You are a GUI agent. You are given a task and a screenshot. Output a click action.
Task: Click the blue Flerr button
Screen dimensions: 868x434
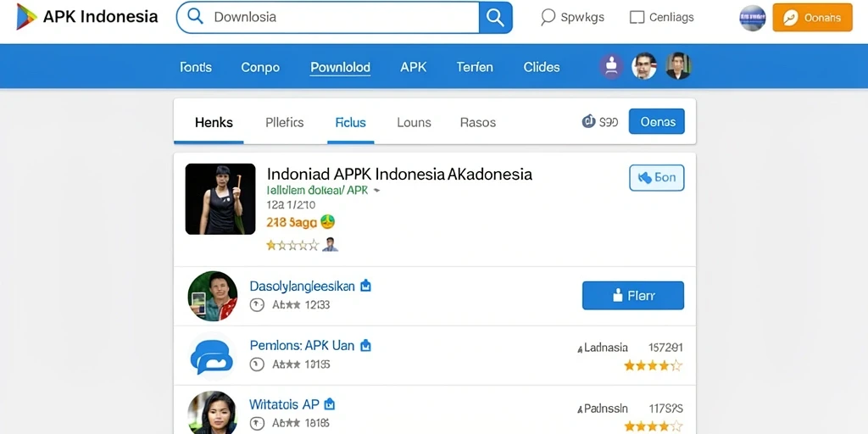(x=633, y=296)
